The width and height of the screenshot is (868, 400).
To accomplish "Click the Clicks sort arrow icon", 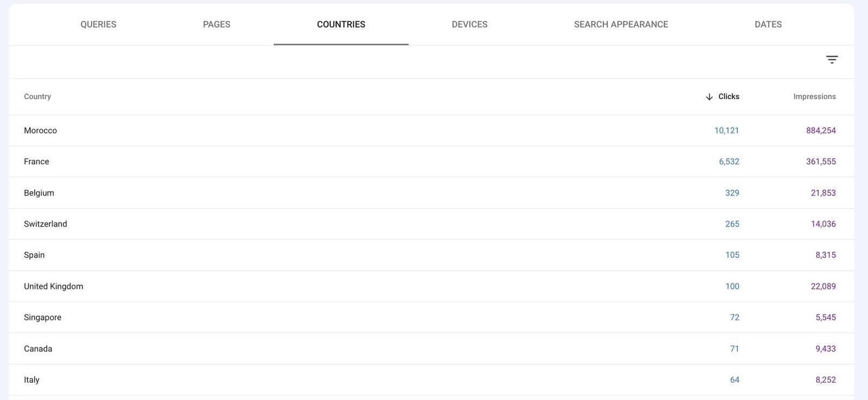I will point(709,97).
